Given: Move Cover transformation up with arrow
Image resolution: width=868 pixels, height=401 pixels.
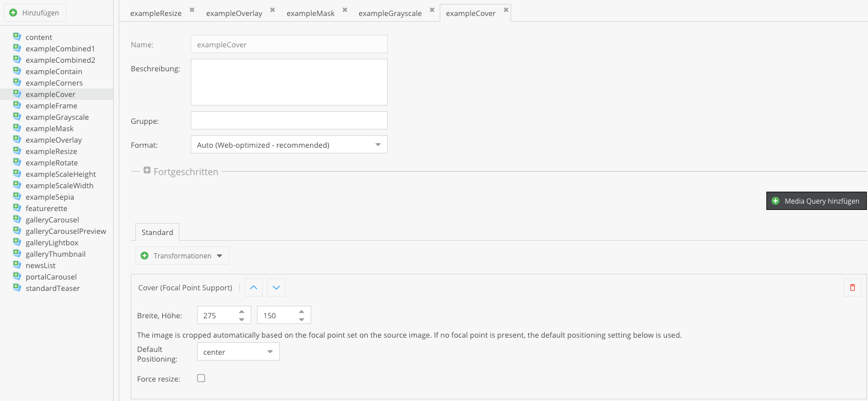Looking at the screenshot, I should [x=254, y=287].
